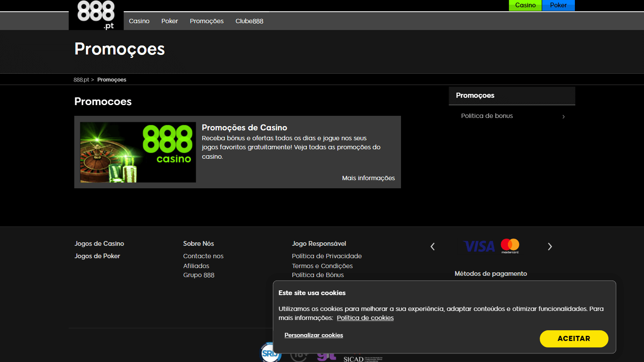The image size is (644, 362).
Task: Click the Mastercard payment logo
Action: coord(510,246)
